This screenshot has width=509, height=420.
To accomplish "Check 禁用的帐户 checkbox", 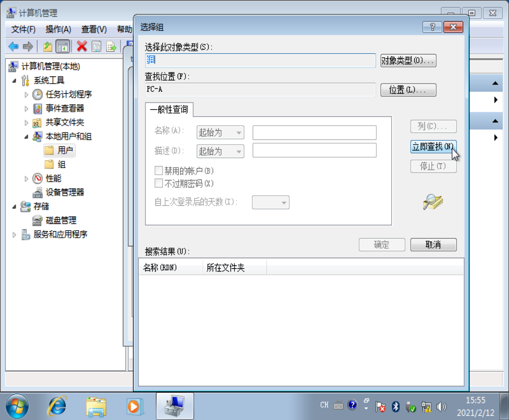I will [159, 170].
